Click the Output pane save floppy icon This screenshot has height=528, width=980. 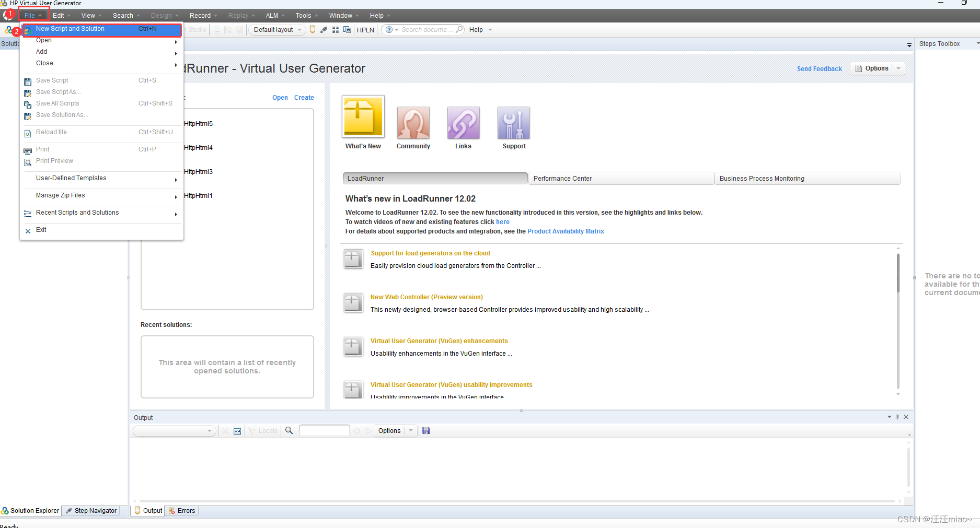(426, 431)
